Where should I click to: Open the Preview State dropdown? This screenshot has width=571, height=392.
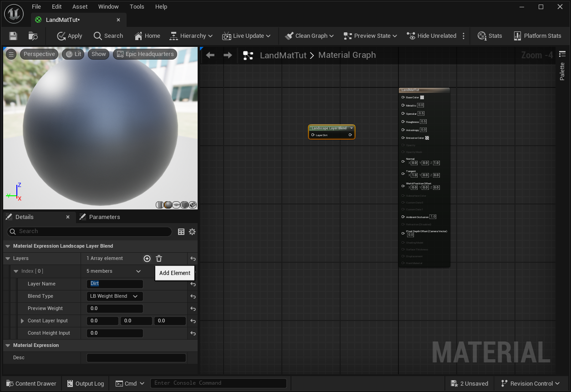click(x=370, y=36)
